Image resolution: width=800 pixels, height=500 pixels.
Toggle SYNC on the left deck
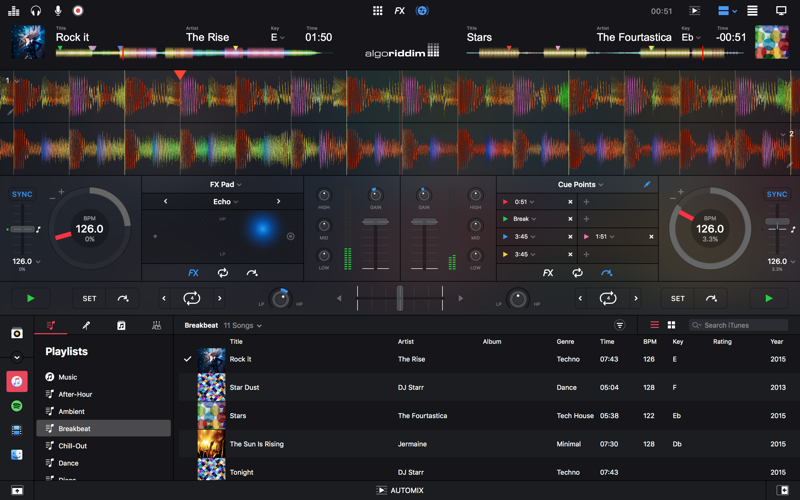pyautogui.click(x=22, y=195)
